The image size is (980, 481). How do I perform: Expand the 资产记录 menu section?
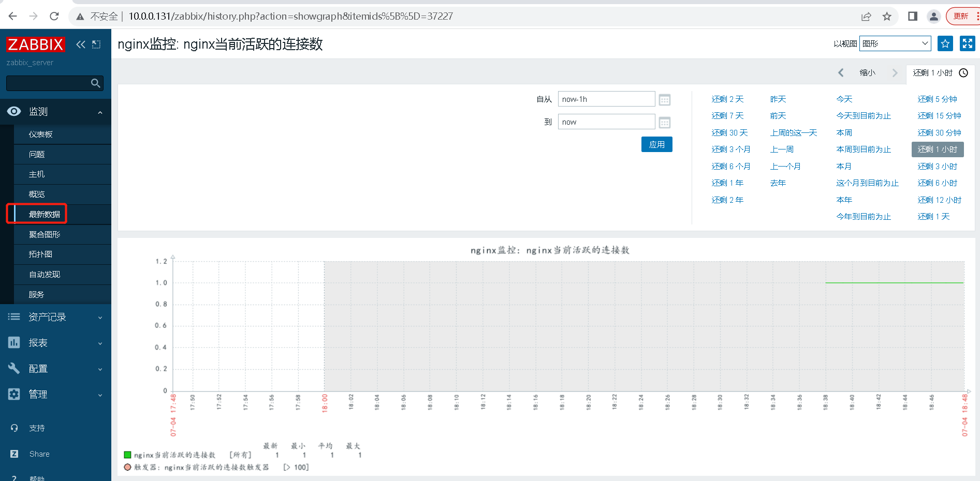click(100, 318)
